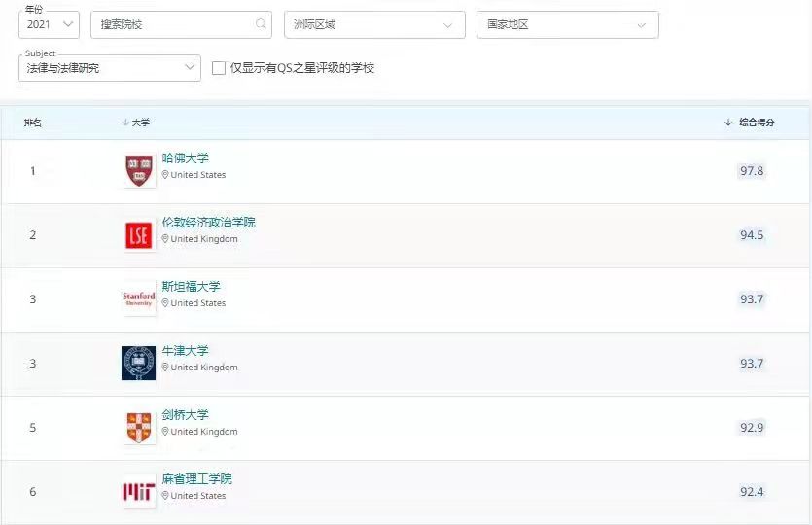The image size is (812, 525).
Task: Click the Cambridge shield logo
Action: coord(139,428)
